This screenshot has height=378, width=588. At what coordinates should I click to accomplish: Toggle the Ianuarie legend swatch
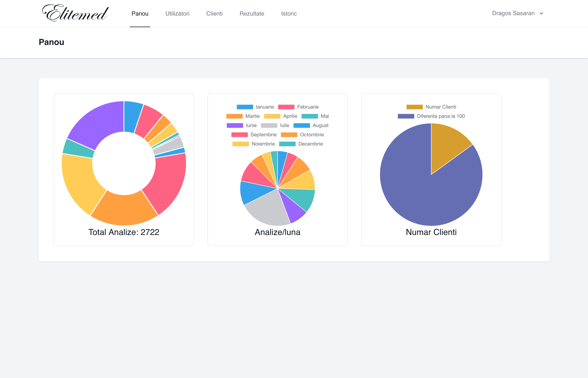coord(245,107)
